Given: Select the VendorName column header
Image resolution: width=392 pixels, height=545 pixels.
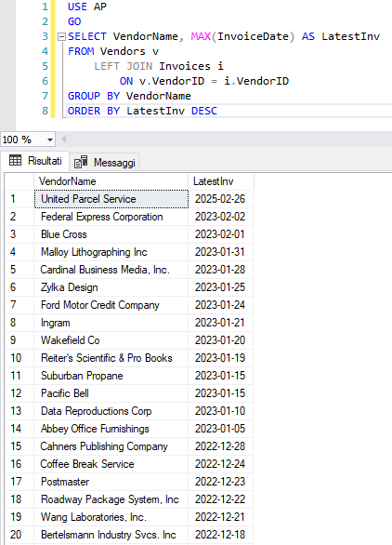Looking at the screenshot, I should coord(111,181).
